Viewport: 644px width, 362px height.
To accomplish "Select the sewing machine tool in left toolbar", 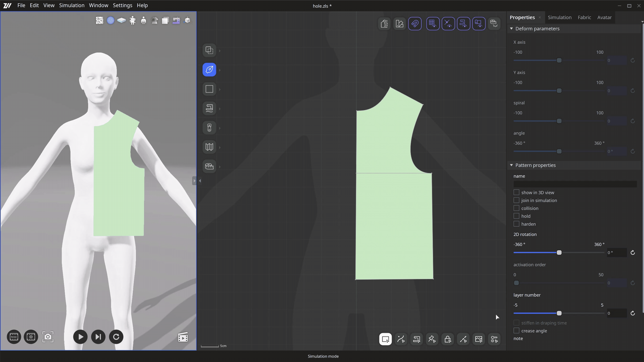I will [x=209, y=108].
